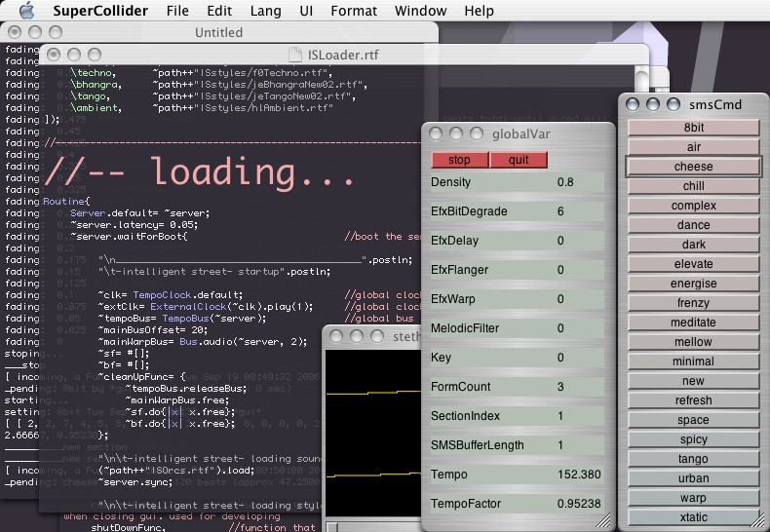Image resolution: width=770 pixels, height=532 pixels.
Task: Adjust the Key slider
Action: [518, 358]
